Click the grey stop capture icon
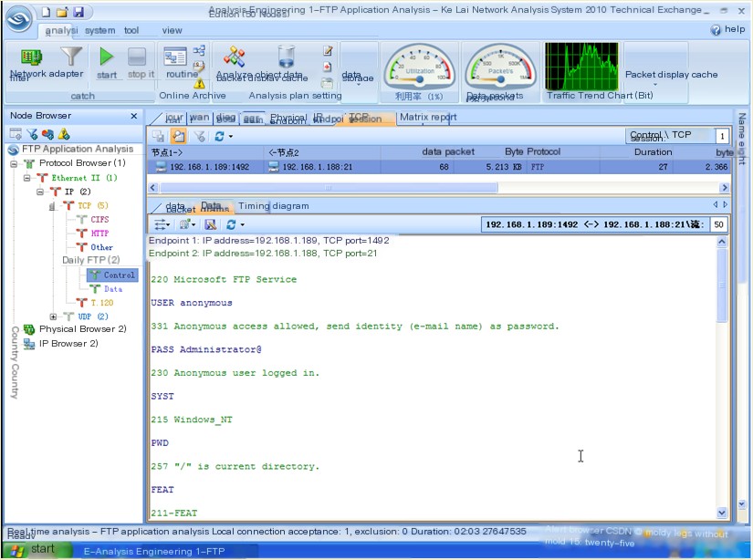The width and height of the screenshot is (753, 560). click(137, 57)
